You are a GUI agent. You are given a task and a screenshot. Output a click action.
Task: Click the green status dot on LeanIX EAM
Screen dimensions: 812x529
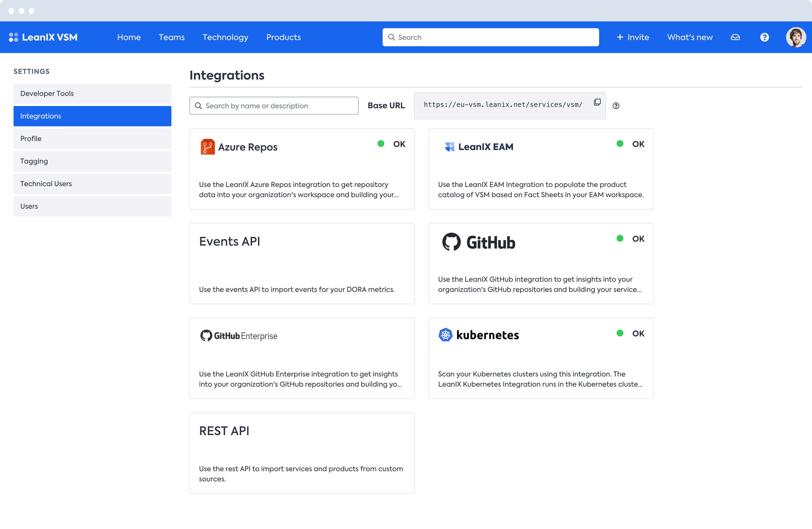620,144
